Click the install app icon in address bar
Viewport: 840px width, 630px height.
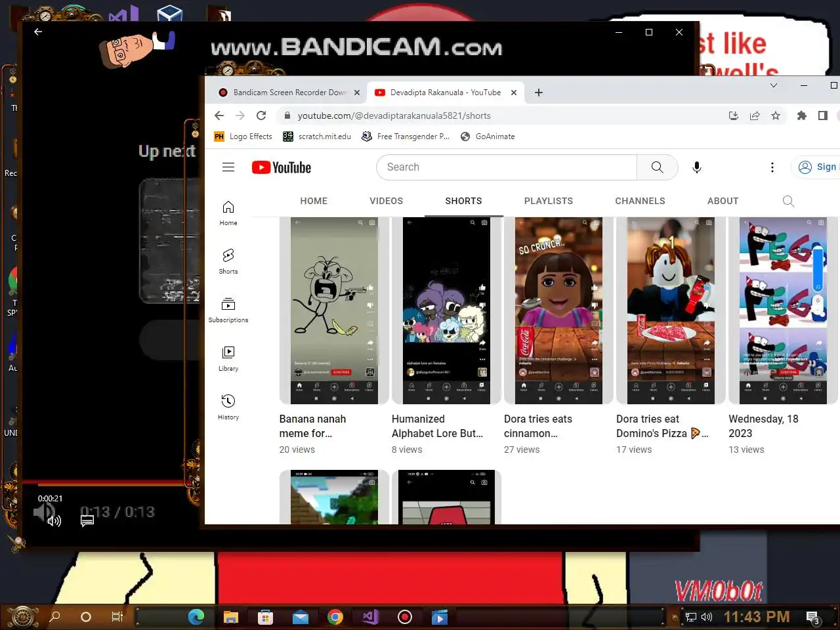(734, 115)
